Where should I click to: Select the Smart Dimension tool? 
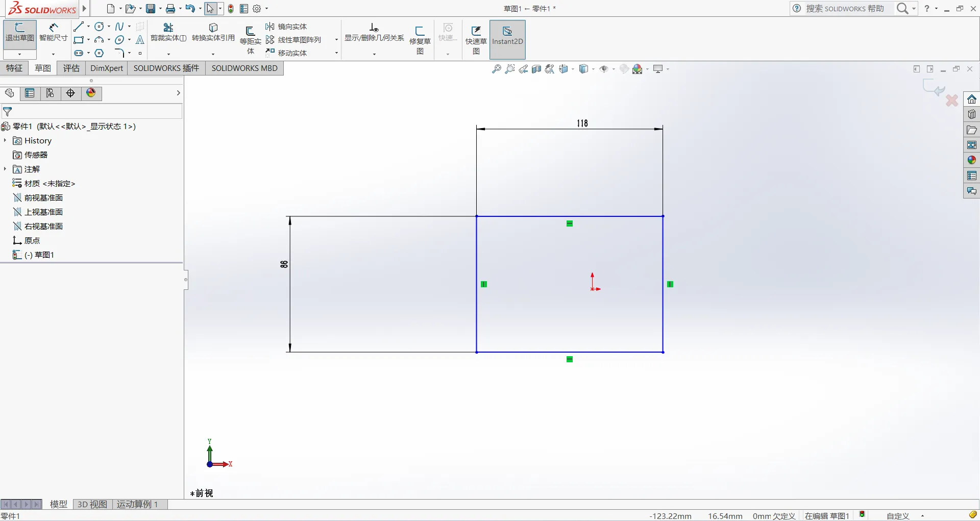pos(53,32)
